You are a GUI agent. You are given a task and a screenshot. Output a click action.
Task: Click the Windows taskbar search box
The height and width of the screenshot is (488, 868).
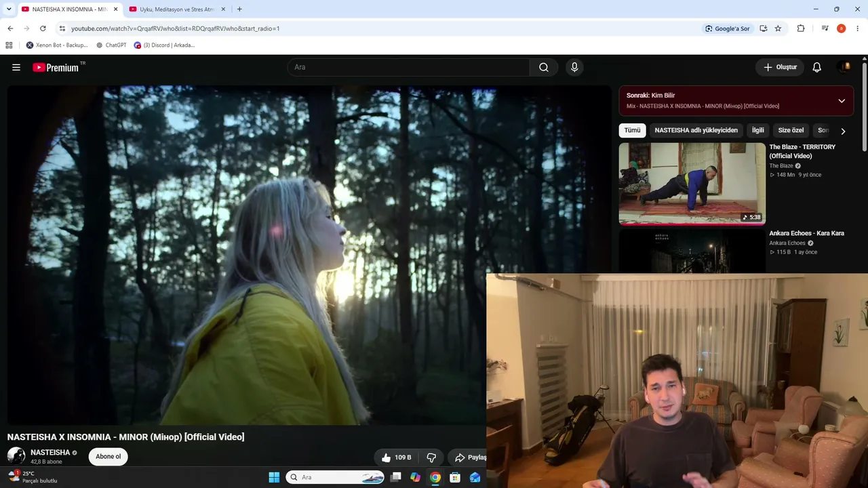[335, 477]
